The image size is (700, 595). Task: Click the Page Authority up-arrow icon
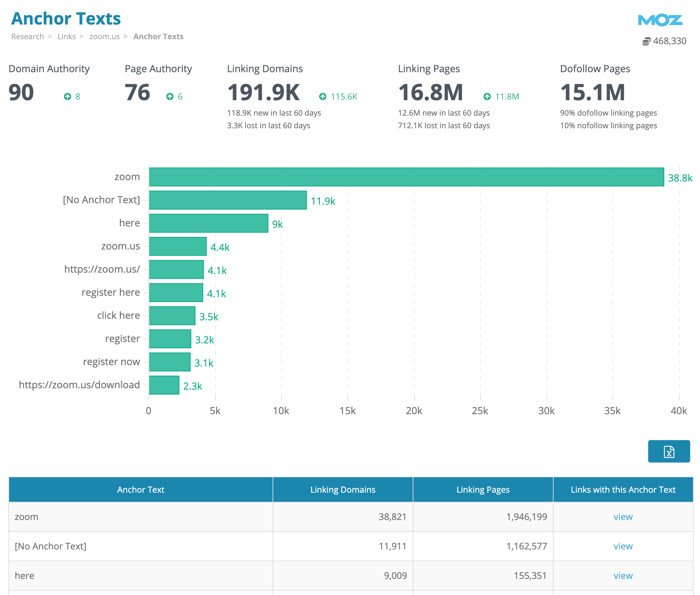[x=170, y=96]
